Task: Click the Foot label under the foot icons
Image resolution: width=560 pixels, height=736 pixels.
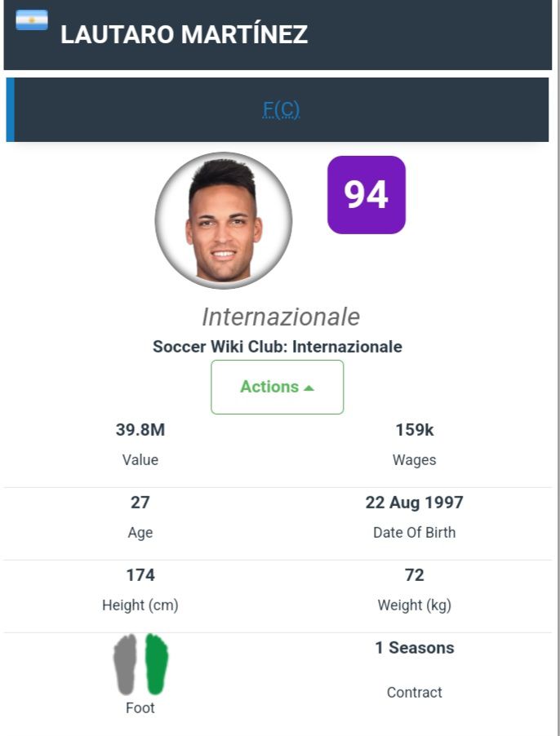Action: [140, 708]
